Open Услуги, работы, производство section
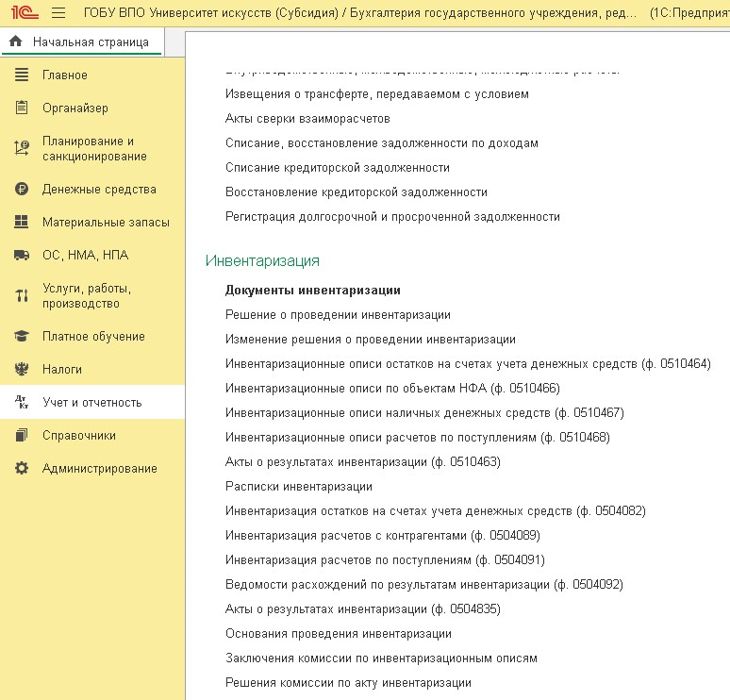The width and height of the screenshot is (730, 700). tap(87, 296)
